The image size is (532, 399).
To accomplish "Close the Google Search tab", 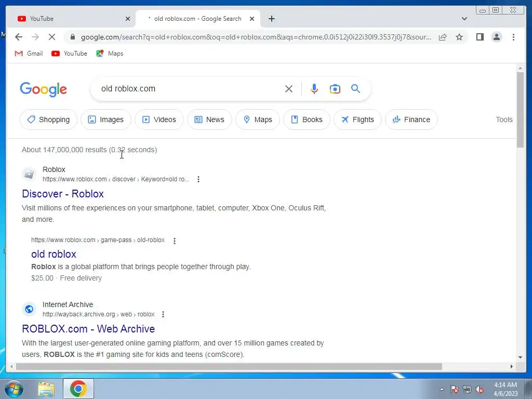I will point(252,19).
